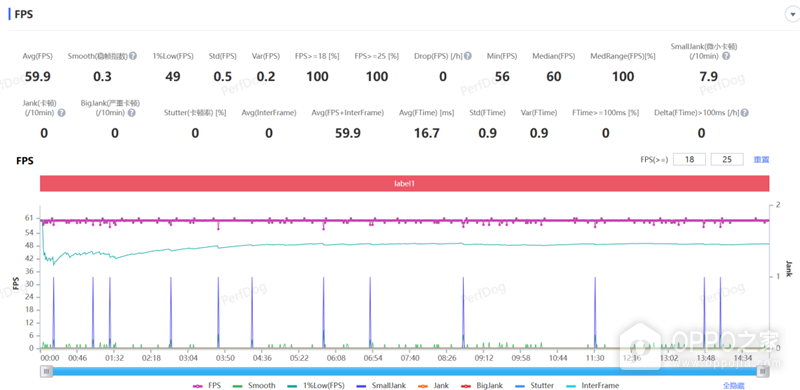
Task: Toggle Smooth series in chart legend
Action: [x=254, y=386]
